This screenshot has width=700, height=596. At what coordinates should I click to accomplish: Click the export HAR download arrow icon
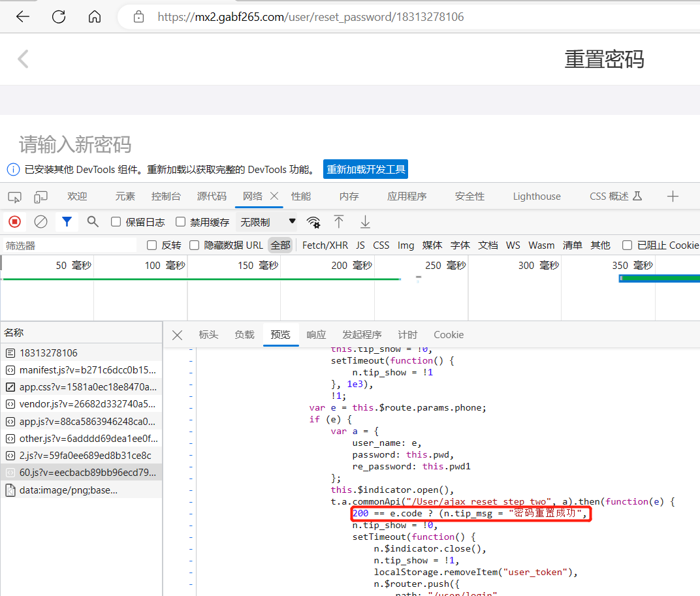point(365,222)
